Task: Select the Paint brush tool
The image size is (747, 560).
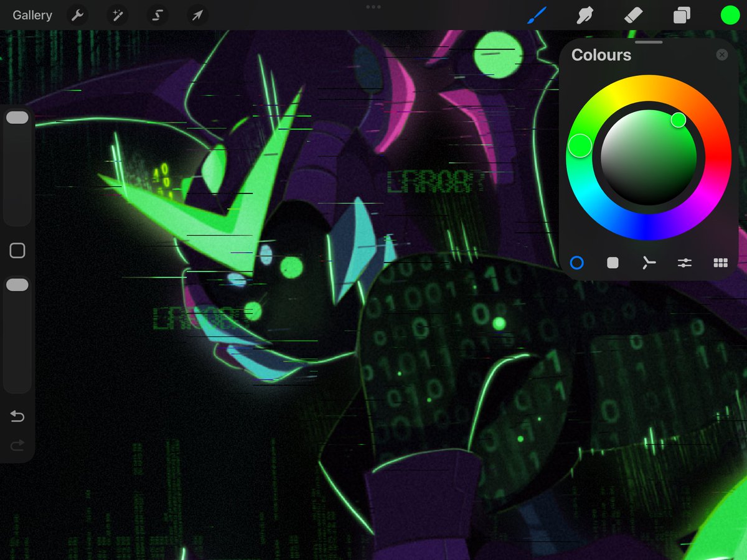Action: coord(537,15)
